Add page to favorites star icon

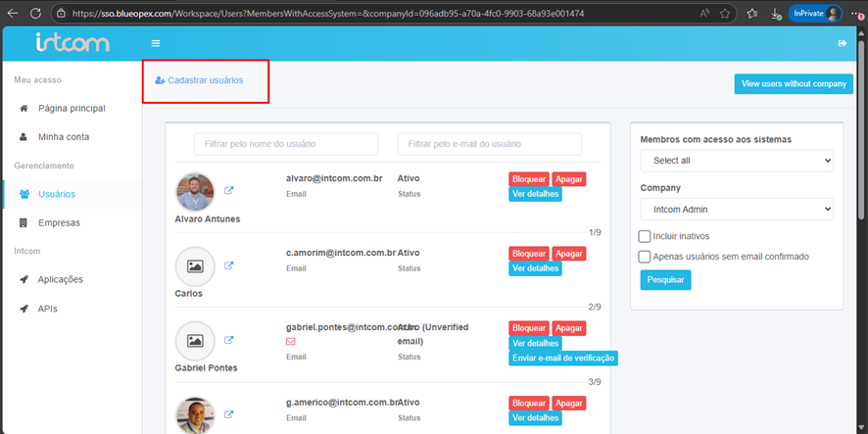click(x=725, y=14)
